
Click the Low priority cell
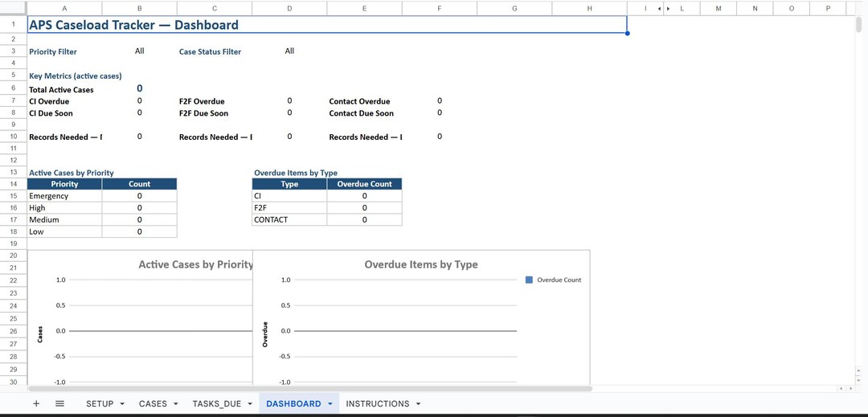tap(65, 231)
